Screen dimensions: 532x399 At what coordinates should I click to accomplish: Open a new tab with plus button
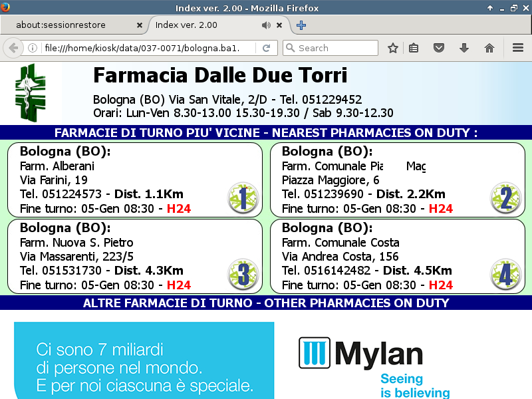(301, 25)
